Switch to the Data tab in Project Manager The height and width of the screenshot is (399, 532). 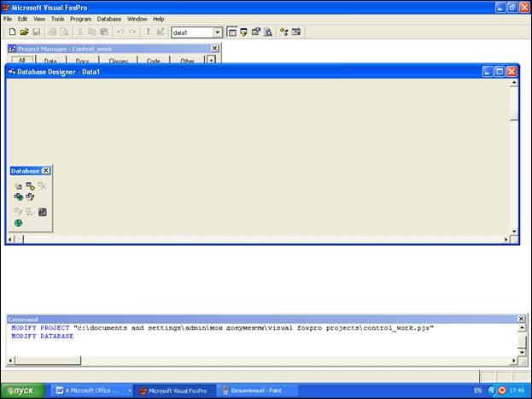[x=50, y=61]
